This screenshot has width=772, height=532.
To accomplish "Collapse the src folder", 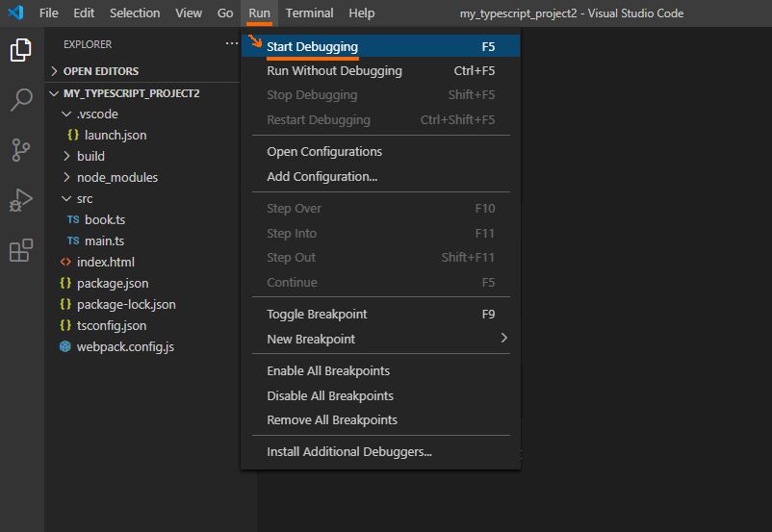I will click(x=85, y=198).
